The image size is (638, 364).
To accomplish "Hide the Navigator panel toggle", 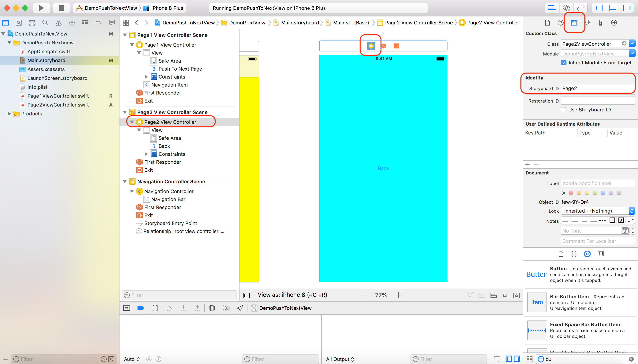I will point(599,8).
